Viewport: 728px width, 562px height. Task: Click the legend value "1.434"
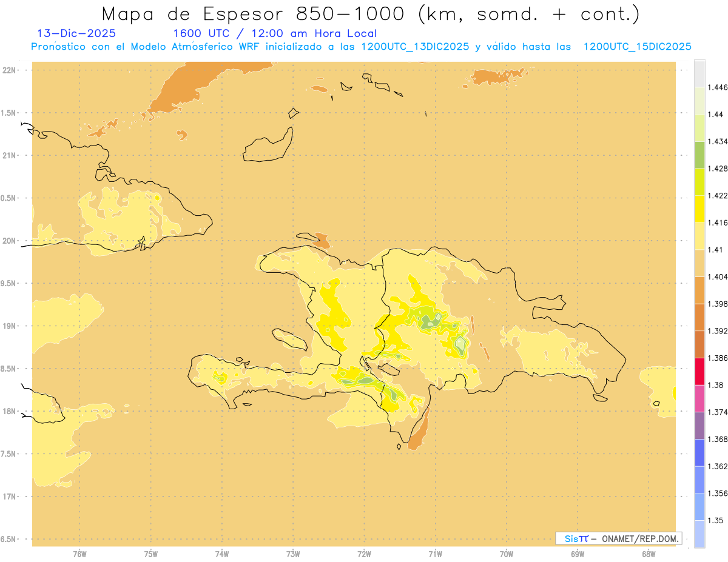718,141
